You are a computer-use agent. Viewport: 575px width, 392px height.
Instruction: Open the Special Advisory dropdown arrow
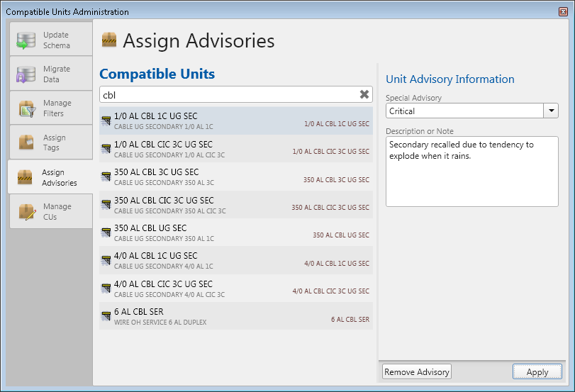[x=551, y=111]
